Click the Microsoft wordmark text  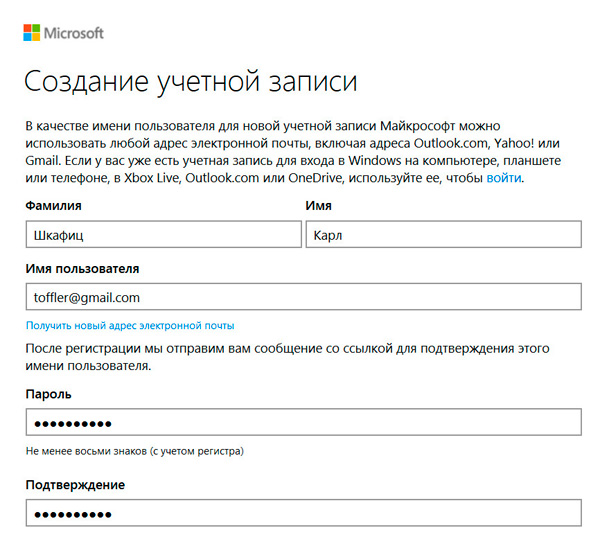tap(74, 33)
